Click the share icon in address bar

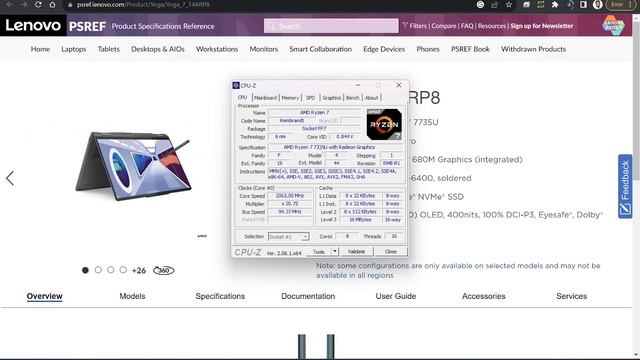coord(494,4)
